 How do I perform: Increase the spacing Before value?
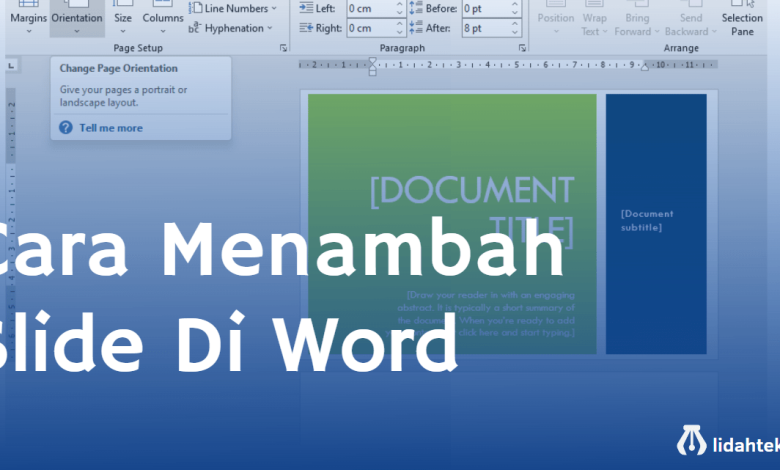[515, 5]
